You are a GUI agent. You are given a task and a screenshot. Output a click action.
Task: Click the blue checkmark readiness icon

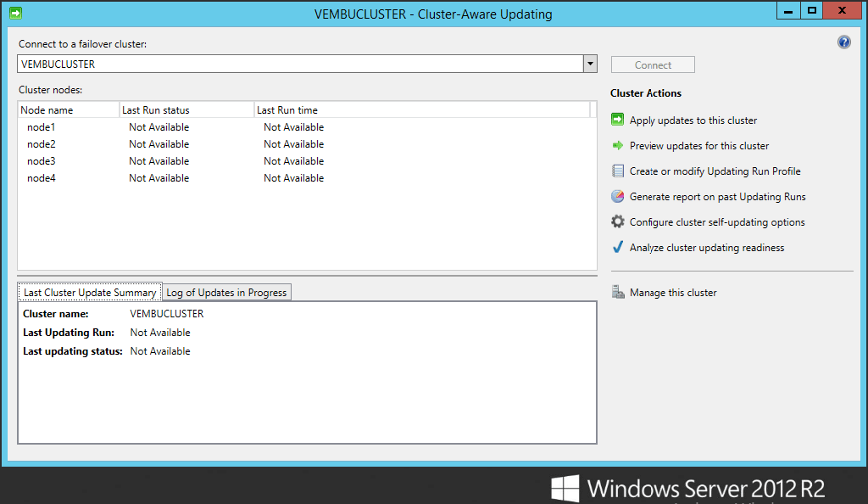(x=618, y=247)
